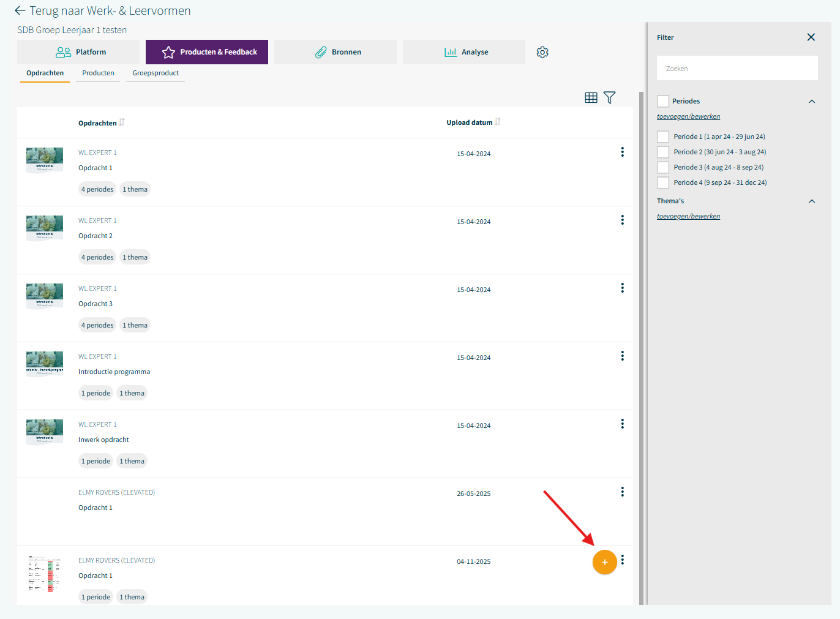840x619 pixels.
Task: Open three-dot menu for Inwerk opdracht
Action: (622, 424)
